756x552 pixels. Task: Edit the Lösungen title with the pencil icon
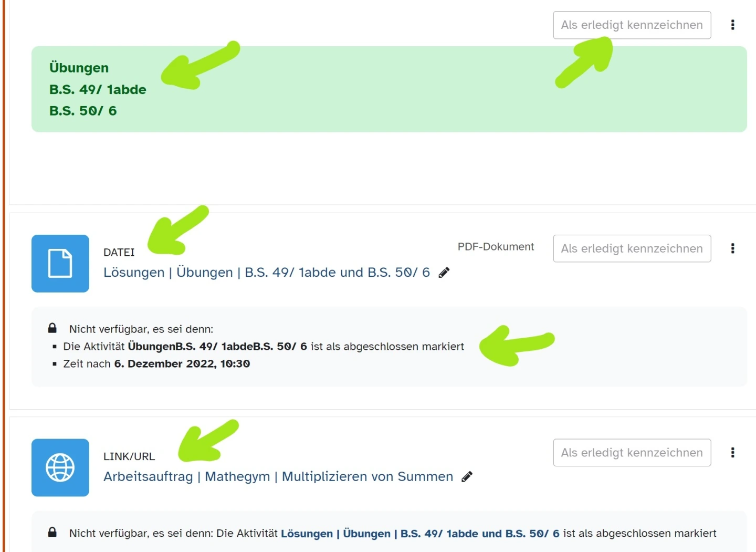click(444, 273)
